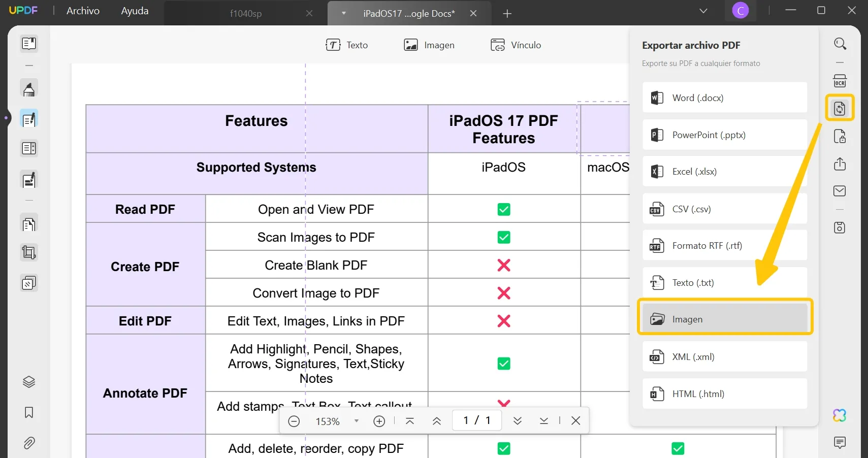Open the Archivo menu
The height and width of the screenshot is (458, 868).
(83, 11)
